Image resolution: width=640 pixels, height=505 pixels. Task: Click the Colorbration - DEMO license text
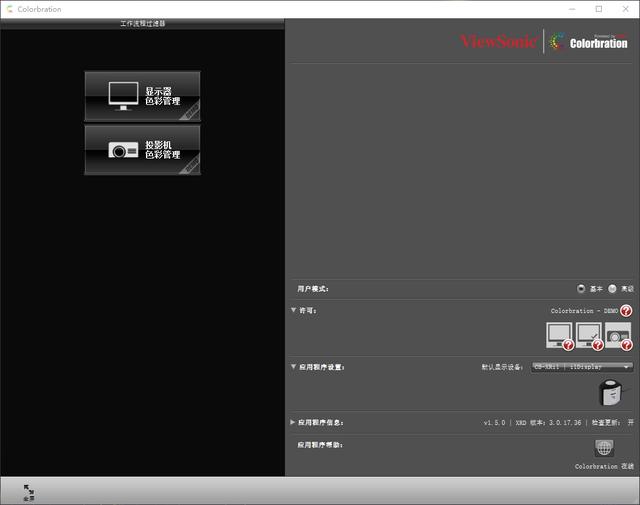tap(584, 311)
